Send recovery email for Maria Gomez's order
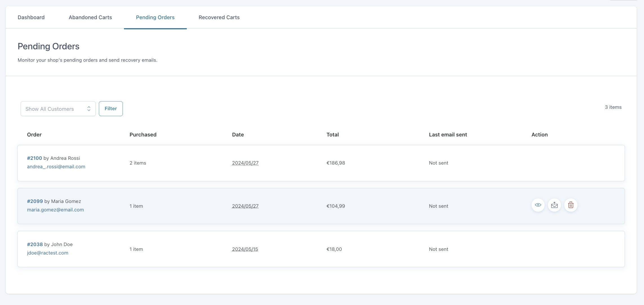Screen dimensions: 644x305 554,205
